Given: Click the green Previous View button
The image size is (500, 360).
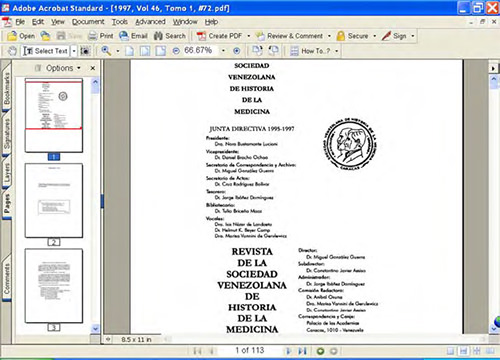Looking at the screenshot, I should (x=320, y=351).
